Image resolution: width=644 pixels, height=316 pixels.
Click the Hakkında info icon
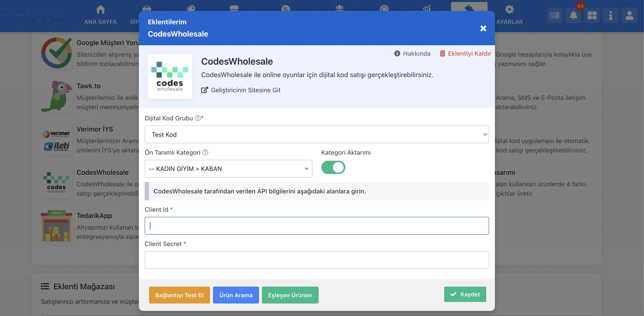[397, 53]
